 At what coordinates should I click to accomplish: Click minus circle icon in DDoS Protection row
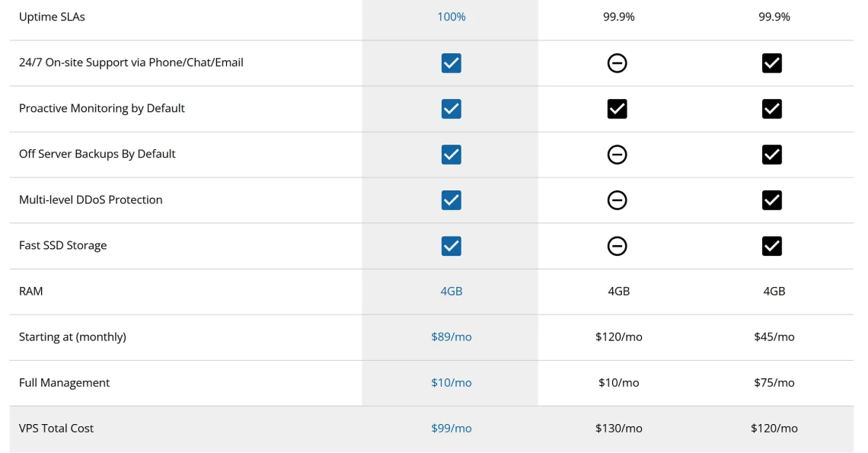[x=617, y=200]
